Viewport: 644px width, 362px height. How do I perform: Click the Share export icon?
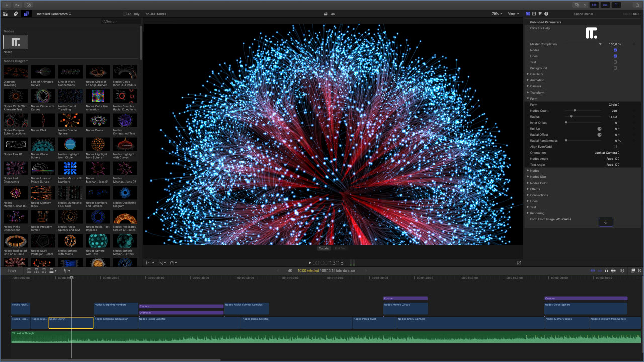point(637,5)
